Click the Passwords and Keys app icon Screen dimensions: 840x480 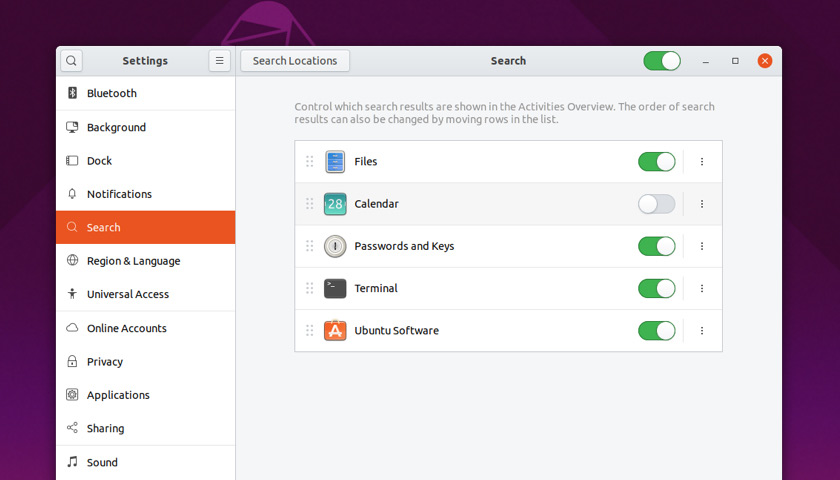tap(335, 246)
